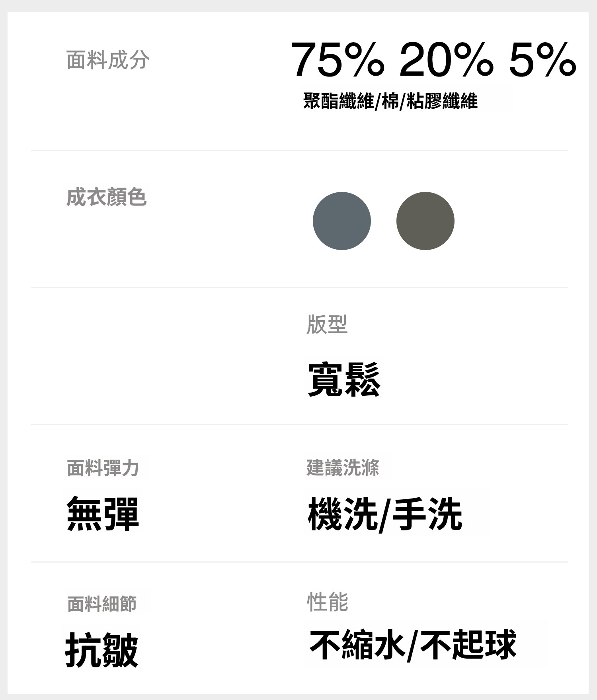
Task: Select the blue-gray garment color swatch
Action: pos(341,221)
